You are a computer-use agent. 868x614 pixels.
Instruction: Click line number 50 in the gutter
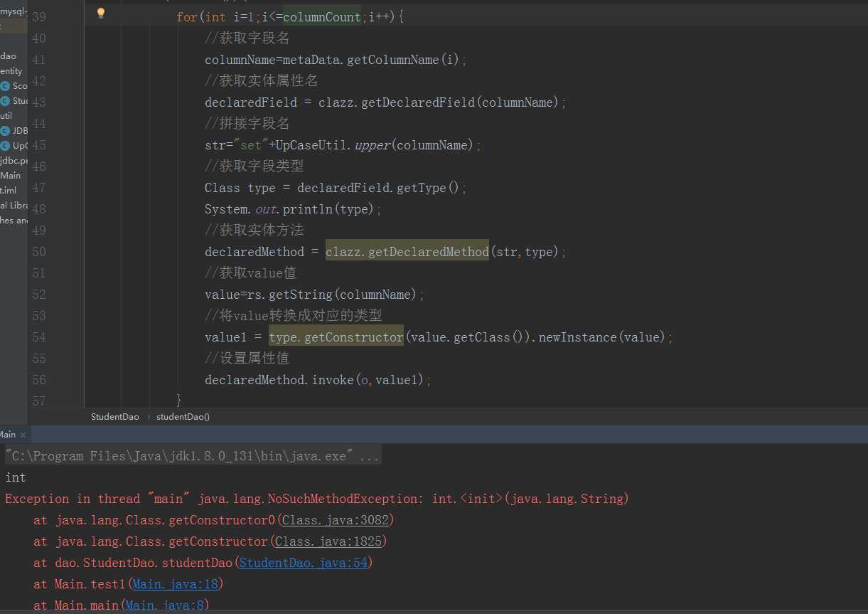[38, 252]
